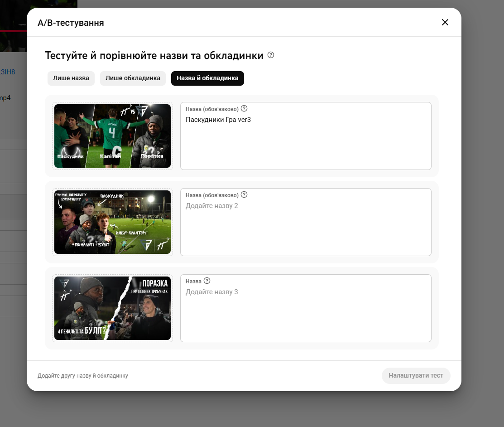Screen dimensions: 504x427
Task: Open help icon beside the dialog heading
Action: (x=271, y=55)
